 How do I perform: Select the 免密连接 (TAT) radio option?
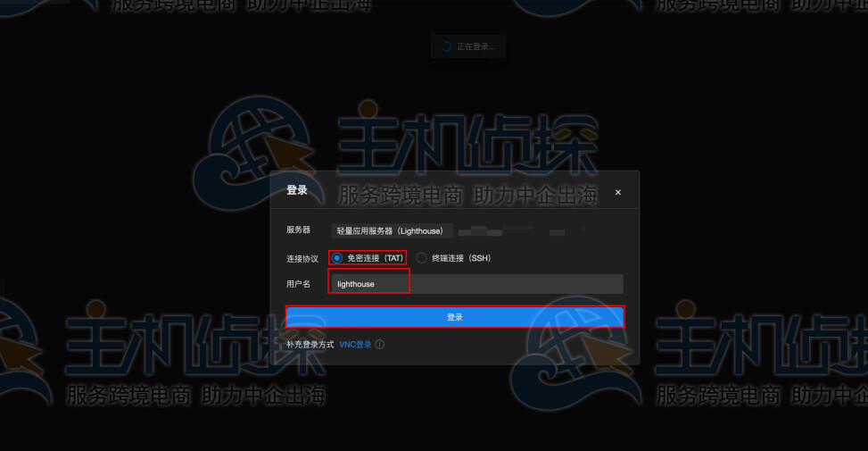(x=337, y=258)
